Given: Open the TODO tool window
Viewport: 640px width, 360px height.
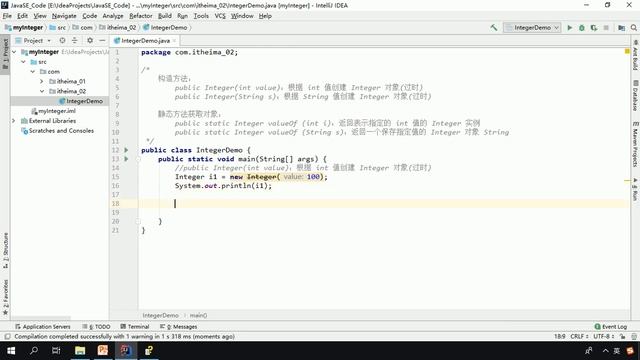Looking at the screenshot, I should pyautogui.click(x=96, y=327).
